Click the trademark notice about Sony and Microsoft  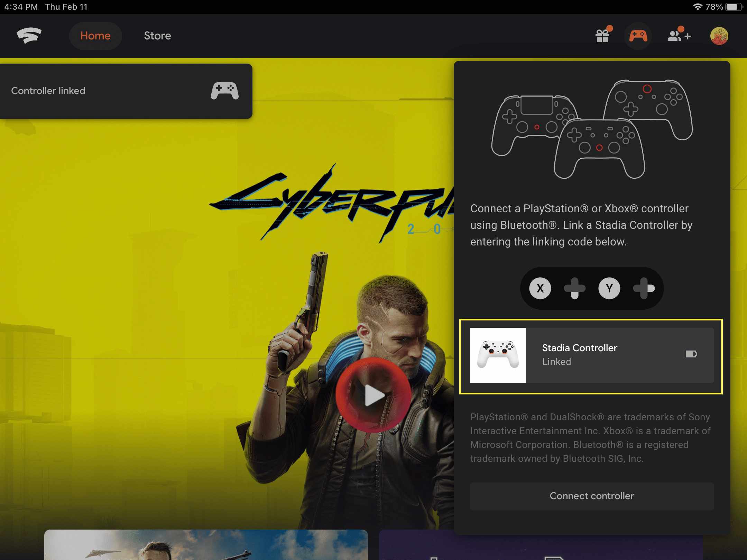(590, 438)
